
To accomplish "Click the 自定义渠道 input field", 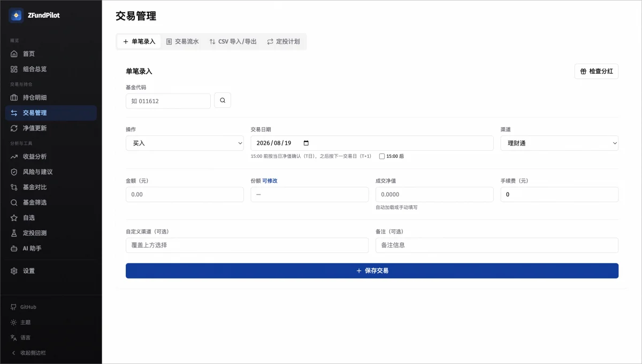I will [247, 245].
